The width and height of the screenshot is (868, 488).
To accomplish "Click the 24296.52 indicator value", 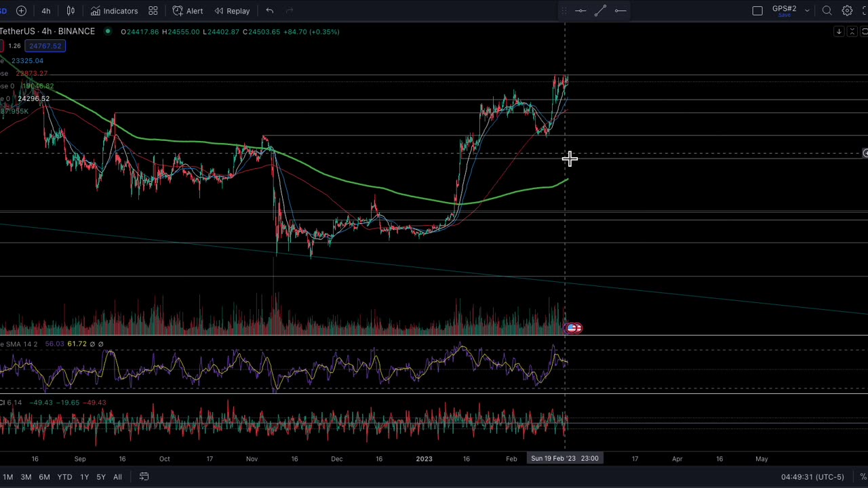I will pos(33,99).
